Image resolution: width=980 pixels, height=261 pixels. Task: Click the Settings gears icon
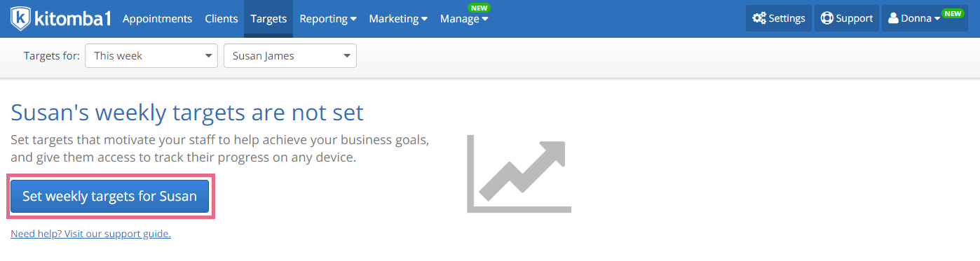click(x=759, y=18)
